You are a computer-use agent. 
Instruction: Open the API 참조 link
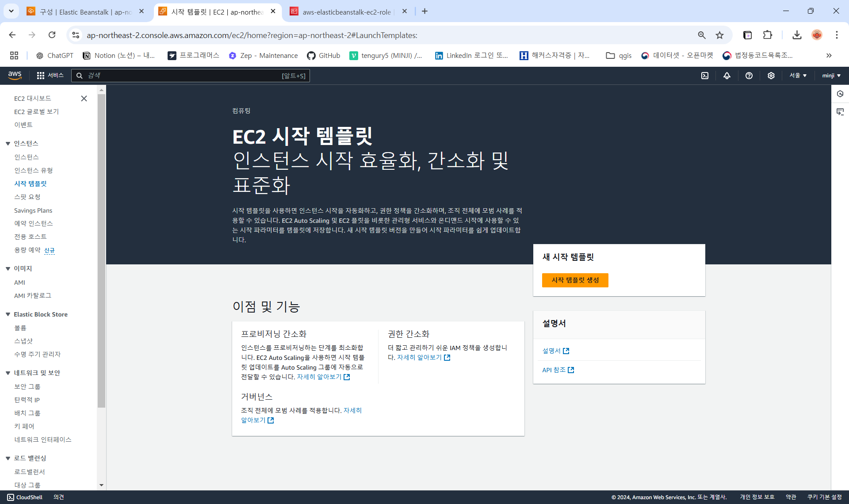click(x=558, y=370)
